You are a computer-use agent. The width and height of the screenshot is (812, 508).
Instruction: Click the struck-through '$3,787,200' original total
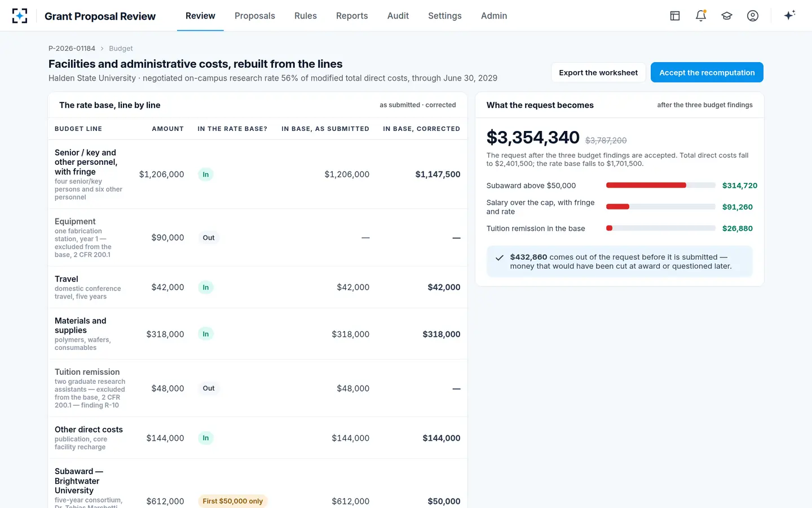(606, 141)
